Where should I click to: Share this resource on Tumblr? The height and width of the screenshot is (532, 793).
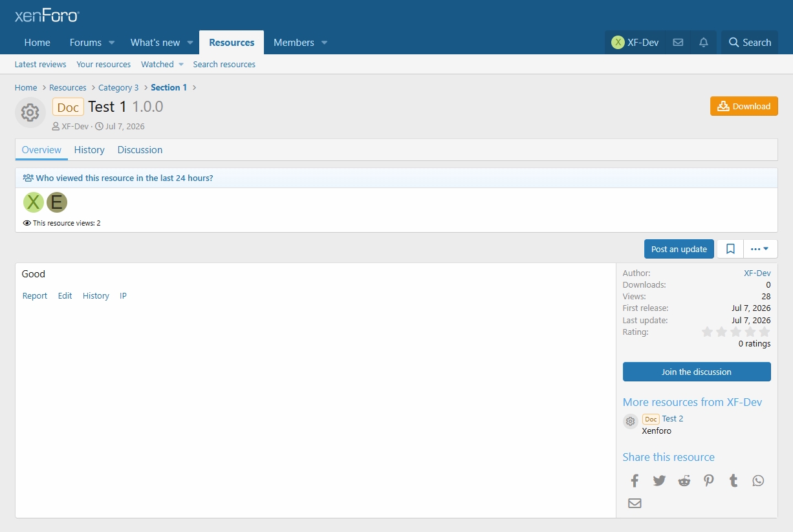(733, 480)
